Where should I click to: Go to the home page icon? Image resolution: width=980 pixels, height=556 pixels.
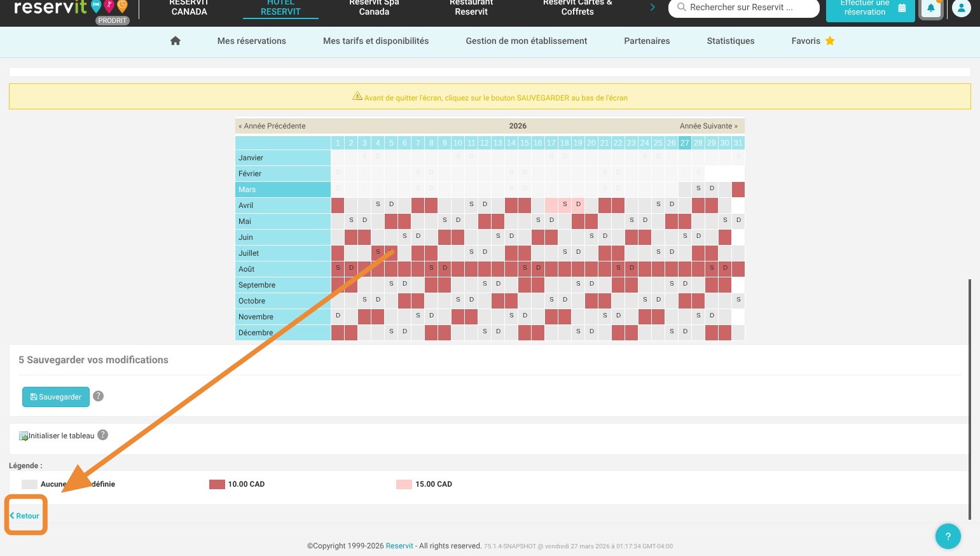(x=176, y=41)
